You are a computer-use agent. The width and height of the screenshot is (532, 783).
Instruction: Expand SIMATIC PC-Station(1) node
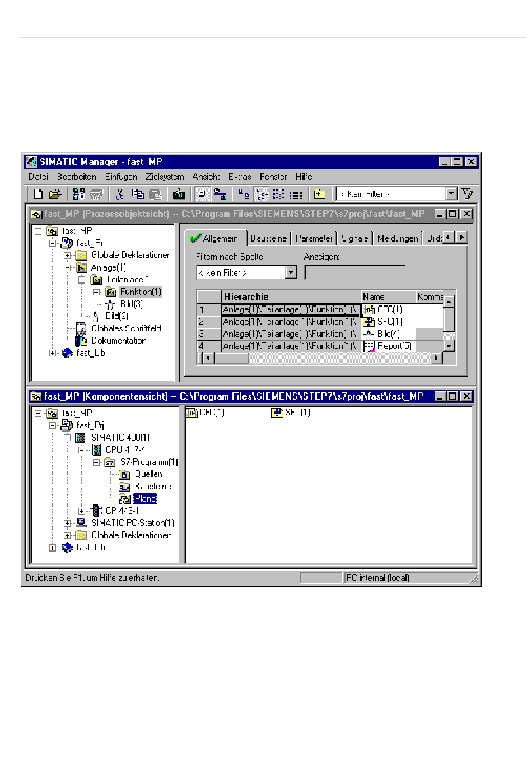point(67,523)
